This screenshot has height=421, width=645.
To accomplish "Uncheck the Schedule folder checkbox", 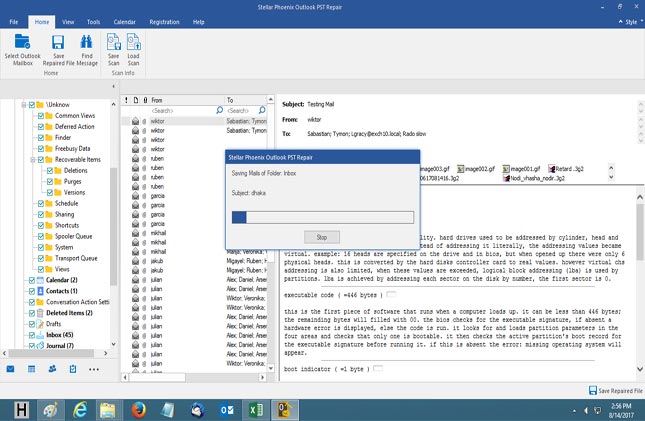I will pos(41,203).
